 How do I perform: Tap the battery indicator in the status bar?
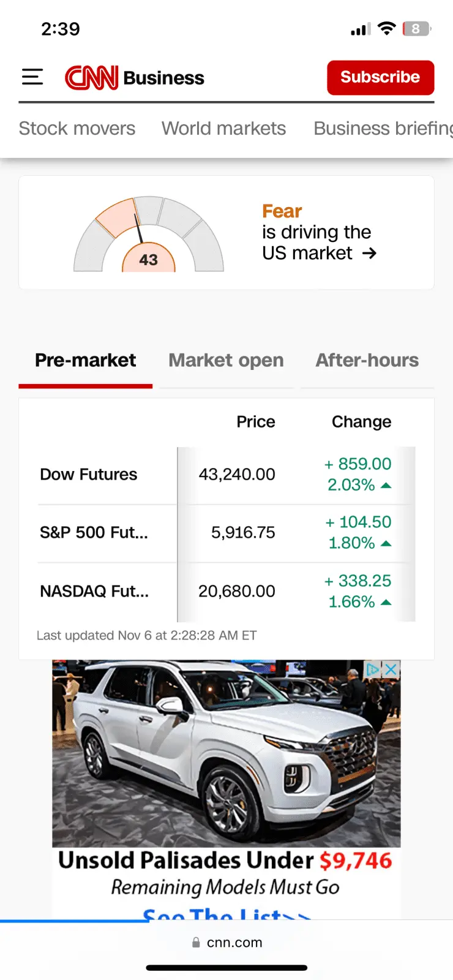tap(416, 29)
